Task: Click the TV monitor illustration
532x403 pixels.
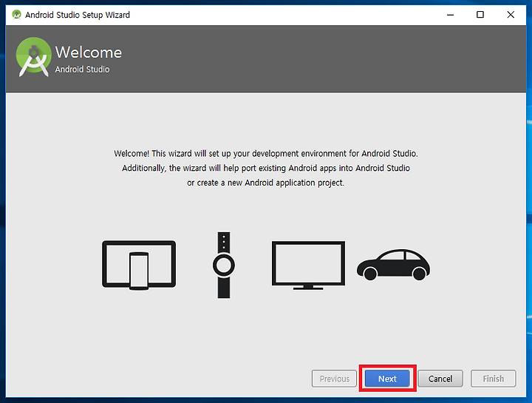Action: (308, 265)
